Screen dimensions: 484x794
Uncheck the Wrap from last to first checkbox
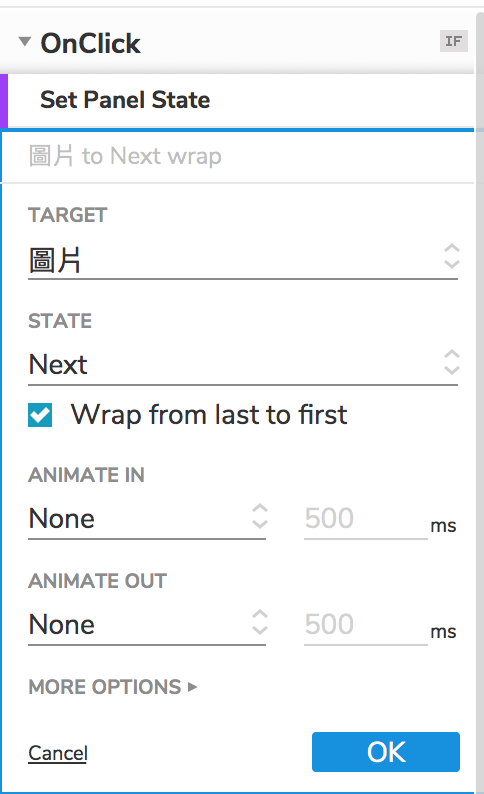click(40, 415)
